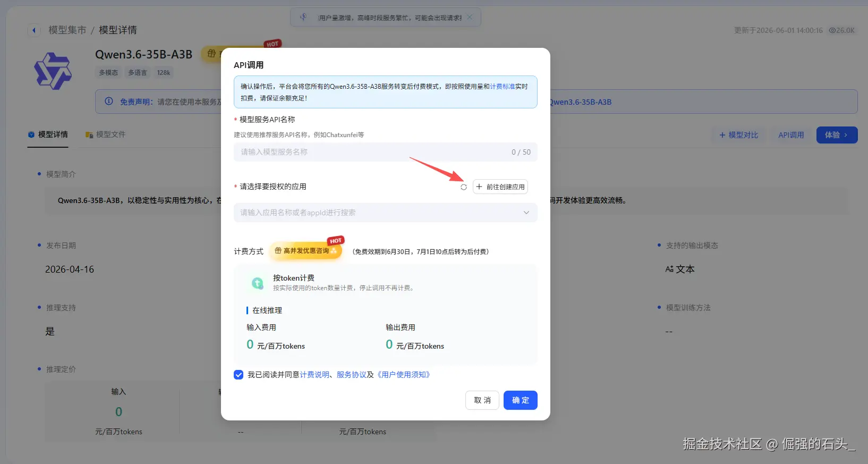
Task: Click the 在线推理 section heading
Action: 267,310
